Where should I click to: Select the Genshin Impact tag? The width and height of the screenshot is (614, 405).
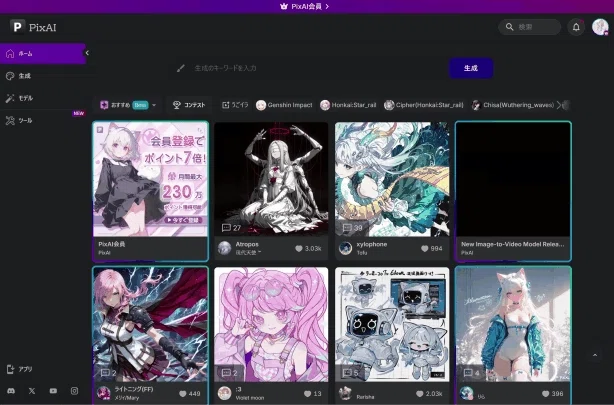[284, 105]
